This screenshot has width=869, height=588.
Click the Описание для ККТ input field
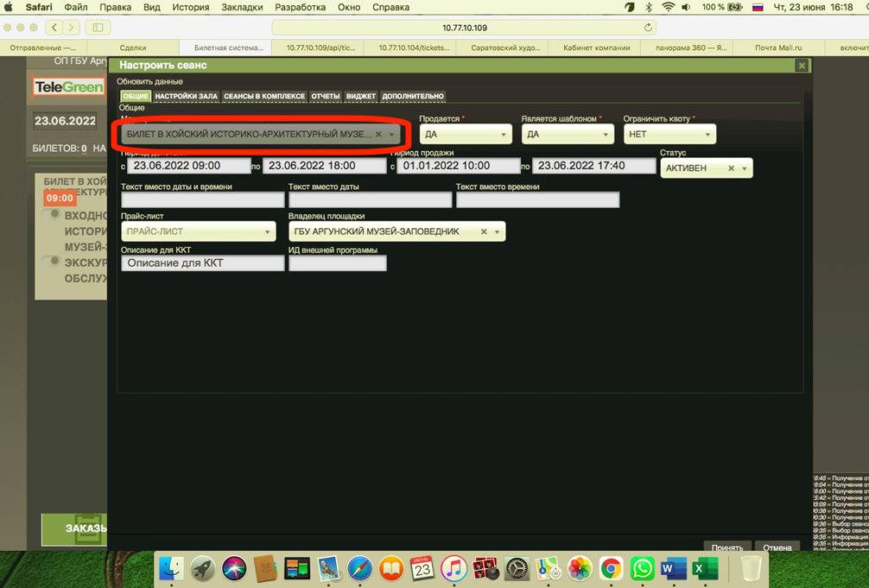(x=203, y=262)
